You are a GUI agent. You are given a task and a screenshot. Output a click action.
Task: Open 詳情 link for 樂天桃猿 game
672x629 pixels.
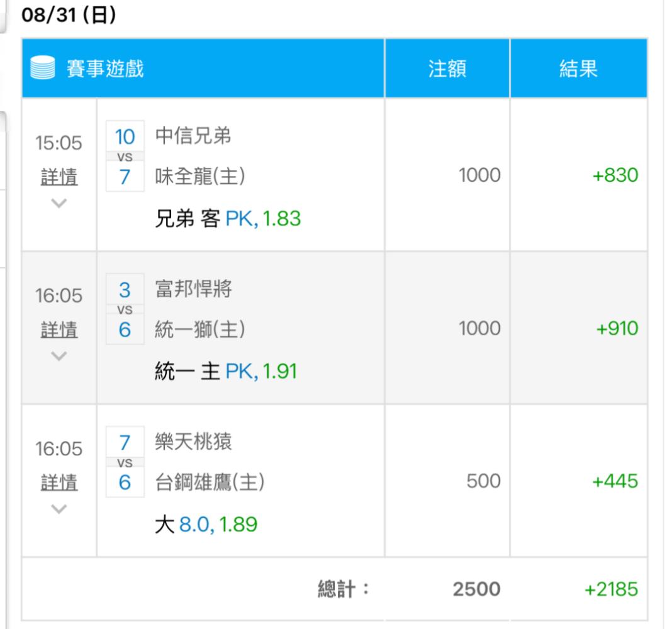tap(59, 482)
